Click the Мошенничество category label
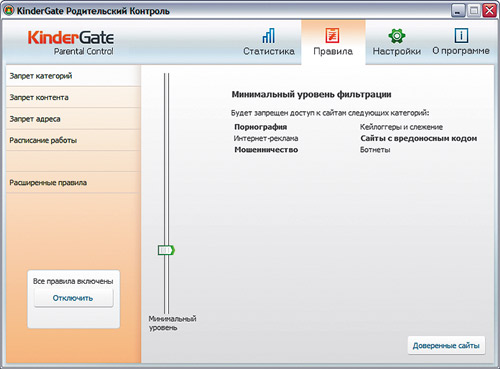This screenshot has width=500, height=369. (266, 150)
